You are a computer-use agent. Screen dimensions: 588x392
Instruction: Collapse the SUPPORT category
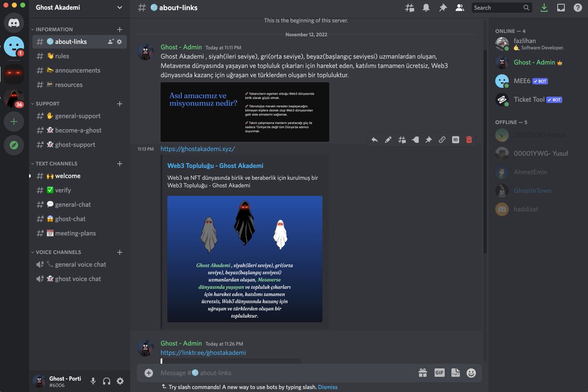pyautogui.click(x=45, y=104)
